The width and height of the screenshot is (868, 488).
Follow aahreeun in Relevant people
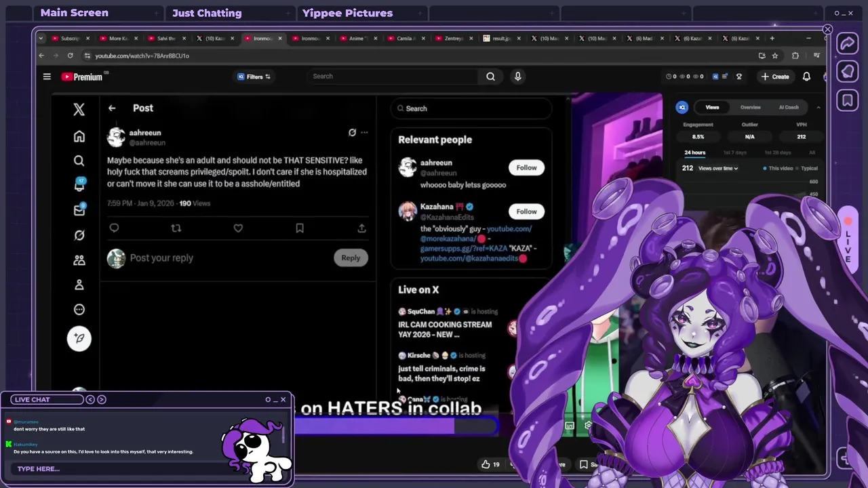pyautogui.click(x=526, y=167)
